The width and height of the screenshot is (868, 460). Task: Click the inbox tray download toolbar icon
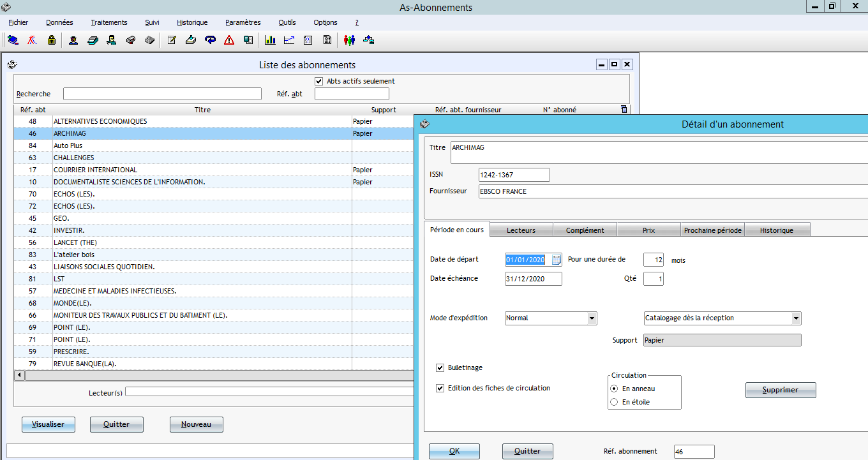191,40
